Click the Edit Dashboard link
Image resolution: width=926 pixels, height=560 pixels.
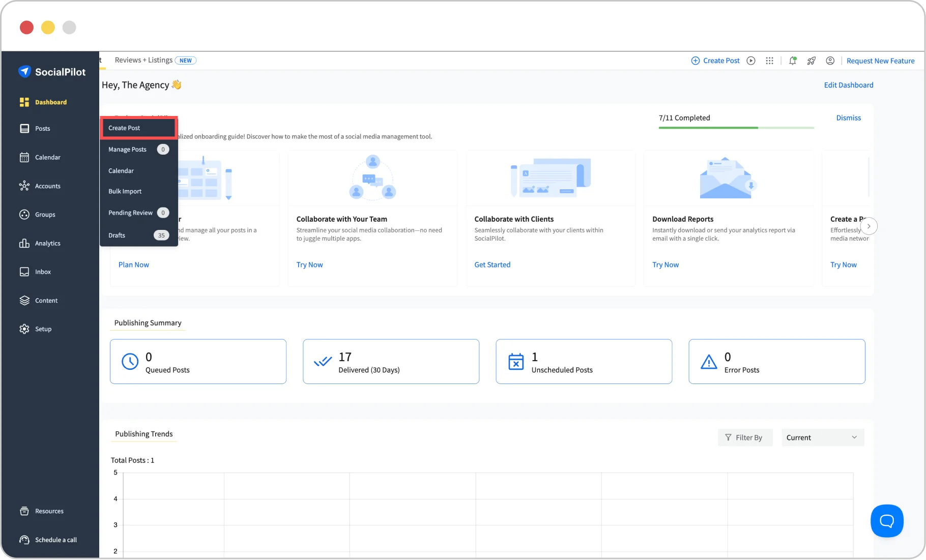tap(848, 85)
